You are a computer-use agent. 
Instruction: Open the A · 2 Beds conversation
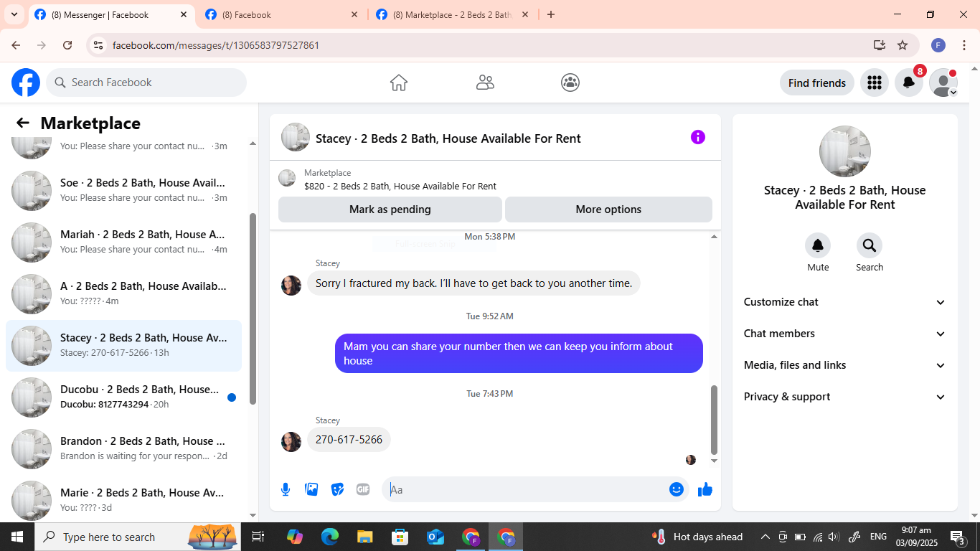(123, 294)
